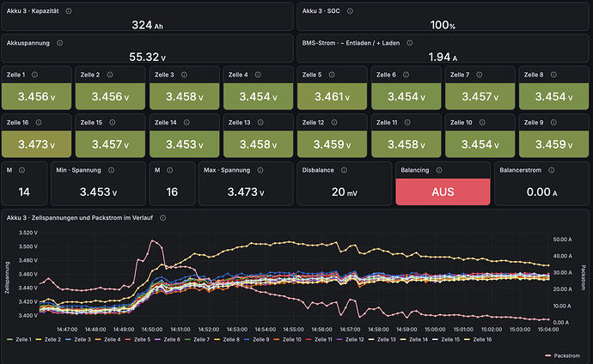
Task: Click info icon next to Balancerstrom
Action: (x=552, y=170)
